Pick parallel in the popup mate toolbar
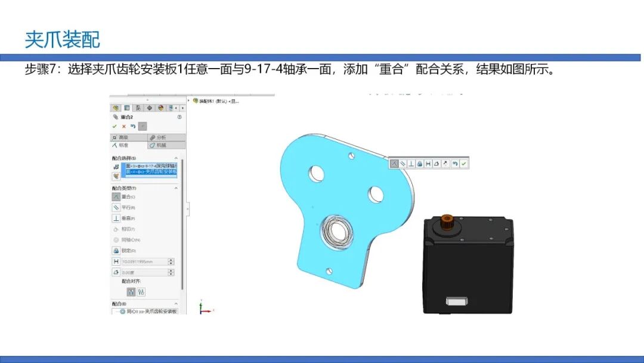The width and height of the screenshot is (644, 363). pos(403,164)
